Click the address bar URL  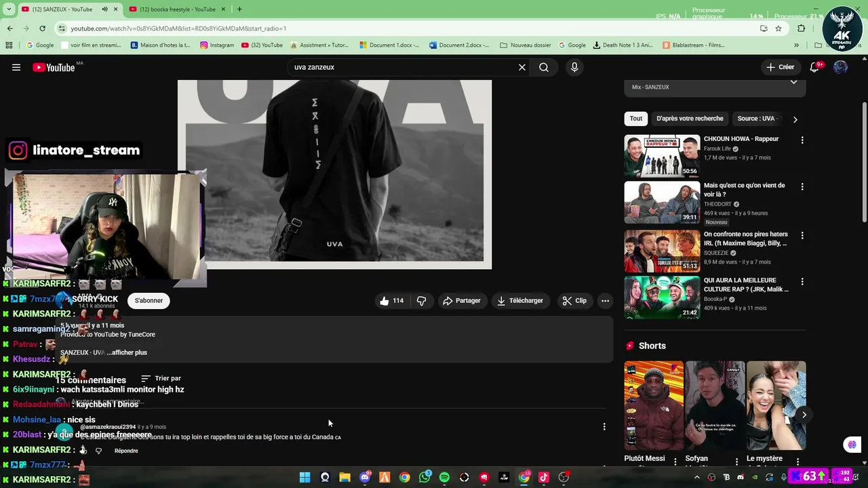pyautogui.click(x=178, y=28)
